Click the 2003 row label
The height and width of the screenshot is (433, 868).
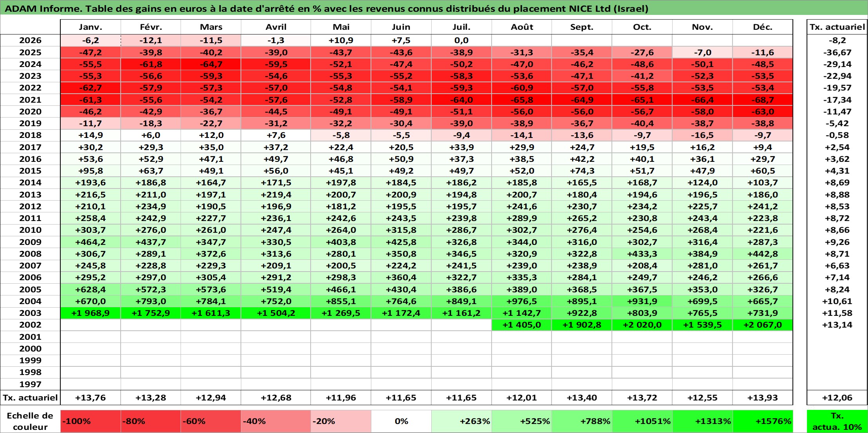coord(30,313)
